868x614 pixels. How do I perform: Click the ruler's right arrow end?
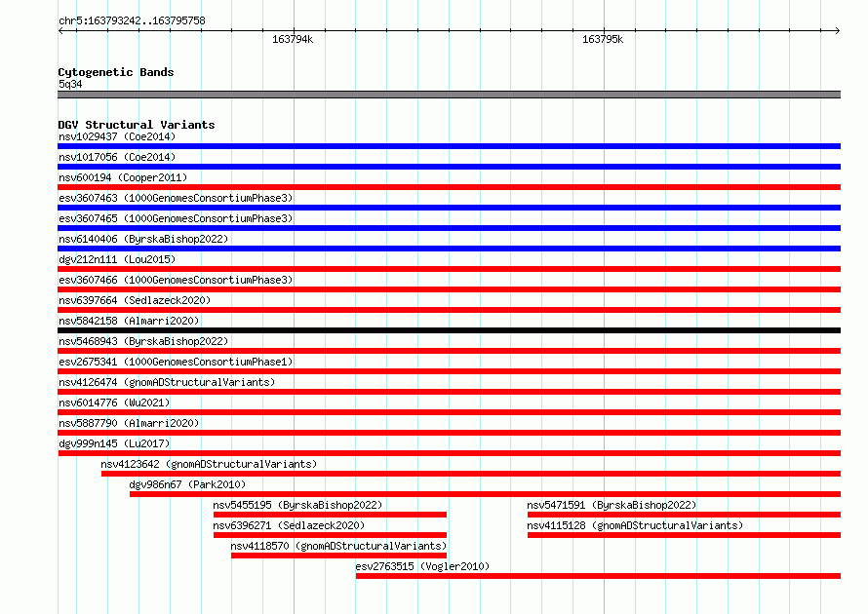[x=838, y=31]
